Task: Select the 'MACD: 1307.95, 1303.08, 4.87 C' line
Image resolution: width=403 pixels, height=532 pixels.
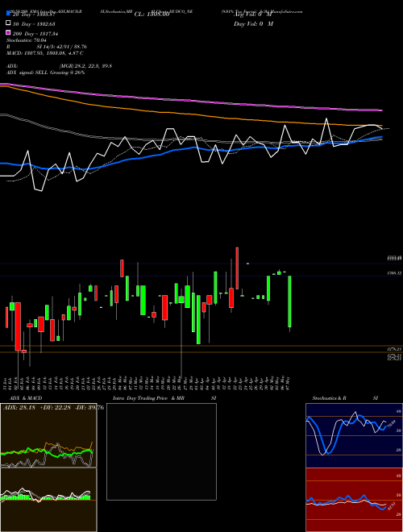Action: coord(45,53)
